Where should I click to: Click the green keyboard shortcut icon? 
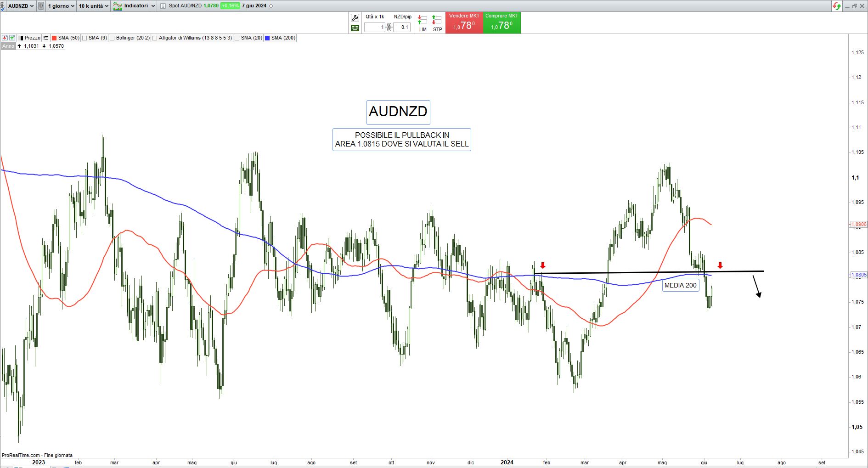pos(355,28)
